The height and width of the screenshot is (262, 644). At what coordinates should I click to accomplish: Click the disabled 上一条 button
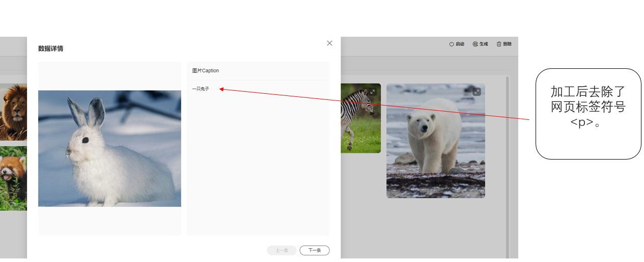click(282, 250)
